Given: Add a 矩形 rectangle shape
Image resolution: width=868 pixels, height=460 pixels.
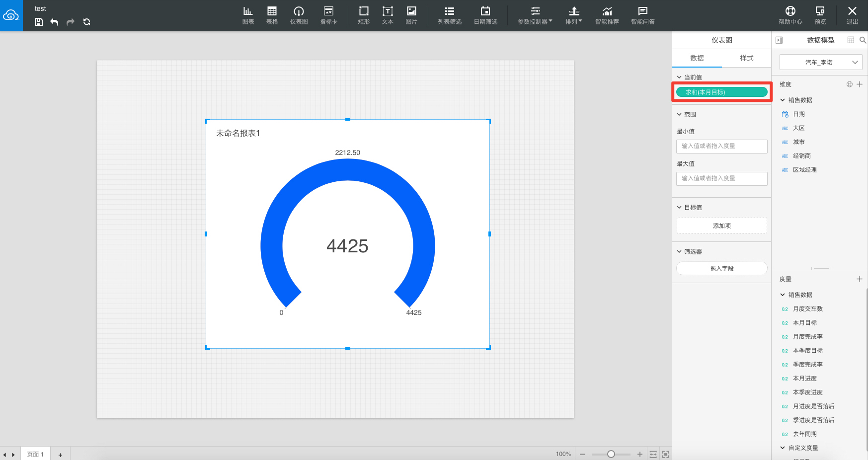Looking at the screenshot, I should (x=364, y=15).
